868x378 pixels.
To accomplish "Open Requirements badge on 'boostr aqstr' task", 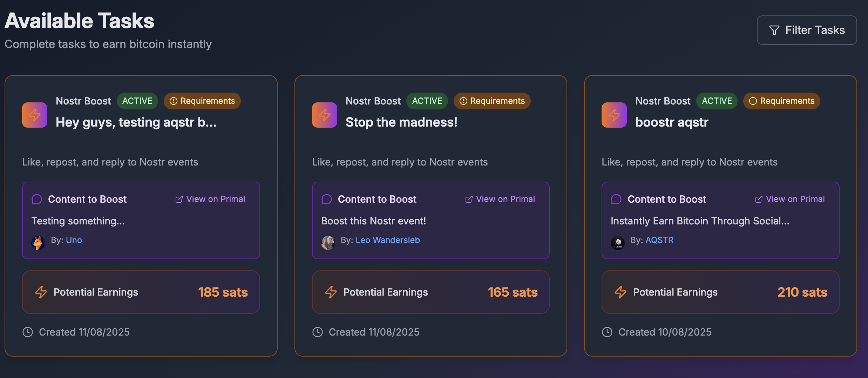I will point(782,101).
